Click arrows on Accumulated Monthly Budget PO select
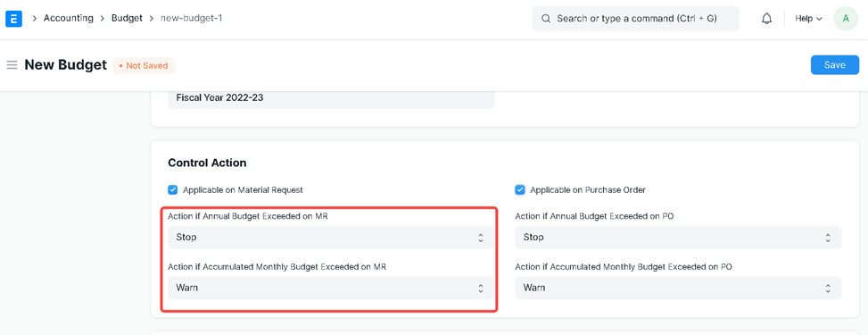Viewport: 868px width, 335px height. tap(828, 288)
